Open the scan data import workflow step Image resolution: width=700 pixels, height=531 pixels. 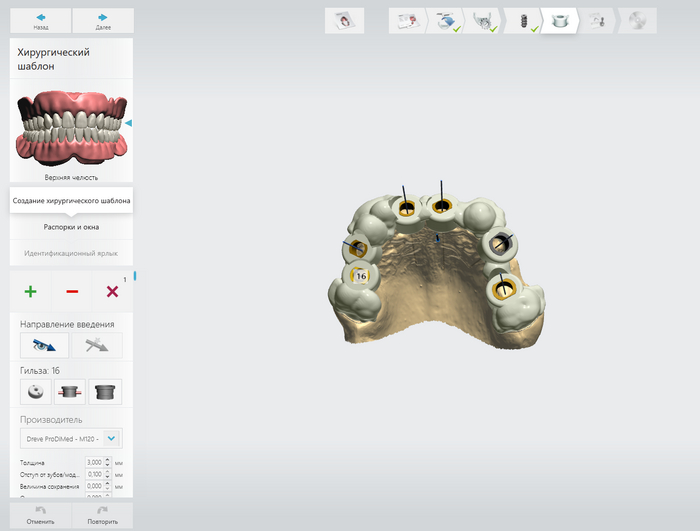(x=446, y=21)
